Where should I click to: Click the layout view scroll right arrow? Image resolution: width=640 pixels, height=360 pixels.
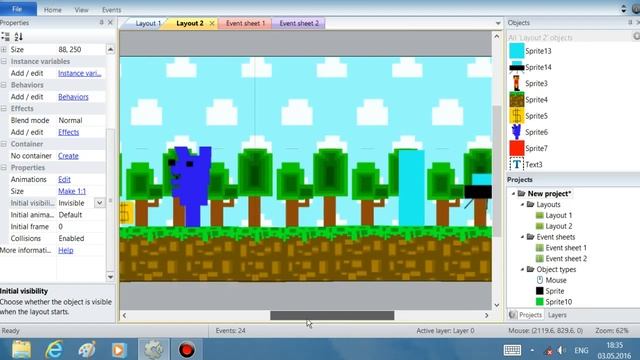click(487, 316)
